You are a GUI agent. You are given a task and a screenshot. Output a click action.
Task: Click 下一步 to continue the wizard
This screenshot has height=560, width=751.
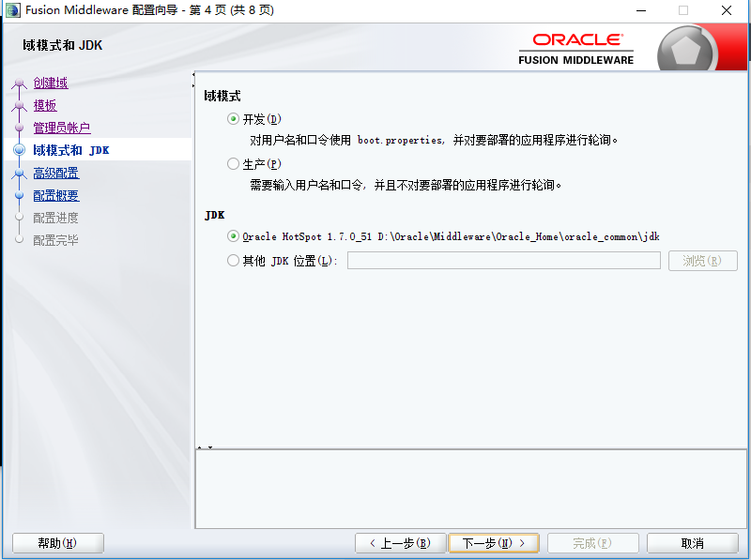pyautogui.click(x=493, y=542)
